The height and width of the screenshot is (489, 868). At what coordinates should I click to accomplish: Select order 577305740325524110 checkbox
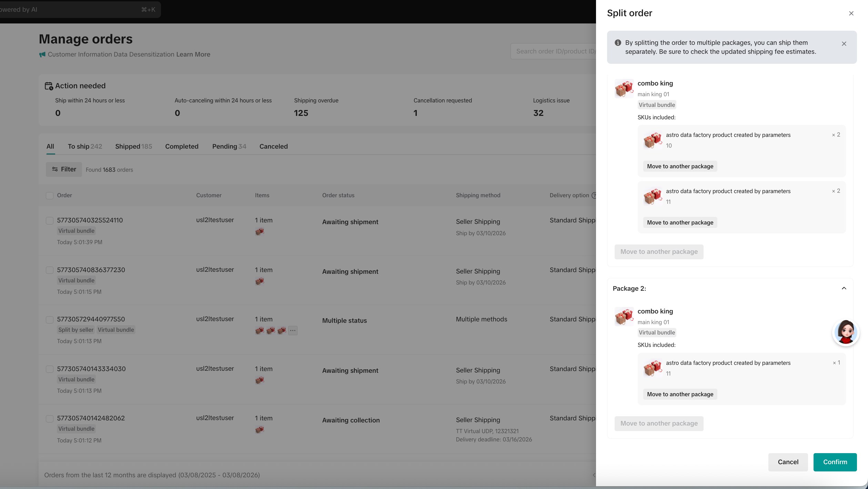[50, 221]
